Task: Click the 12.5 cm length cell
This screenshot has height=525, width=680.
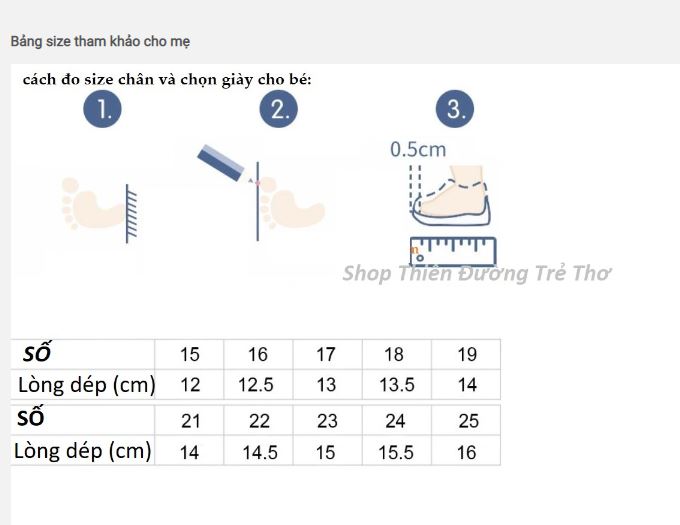Action: point(258,385)
